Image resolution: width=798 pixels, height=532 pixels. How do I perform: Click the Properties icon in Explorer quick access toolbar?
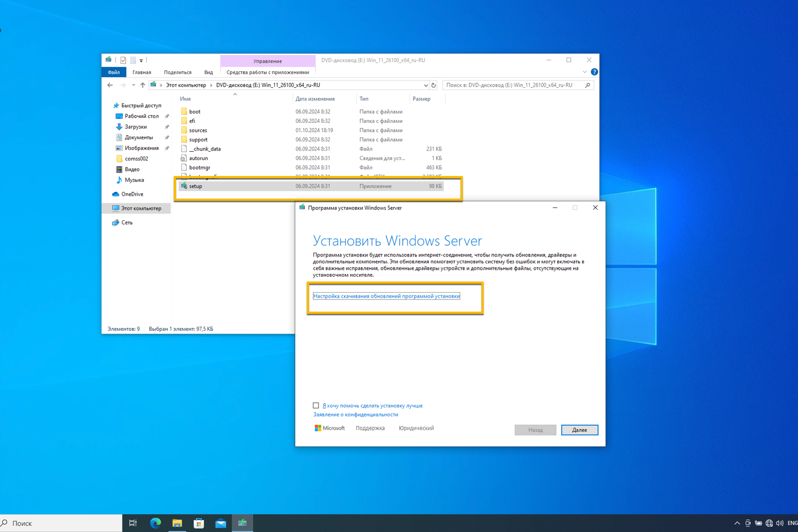click(x=123, y=60)
